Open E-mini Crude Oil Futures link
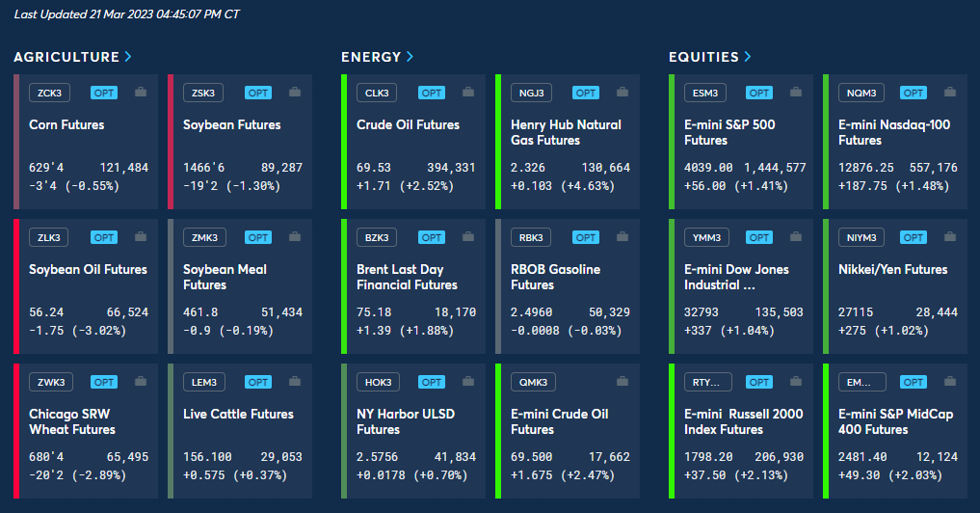 pos(559,421)
